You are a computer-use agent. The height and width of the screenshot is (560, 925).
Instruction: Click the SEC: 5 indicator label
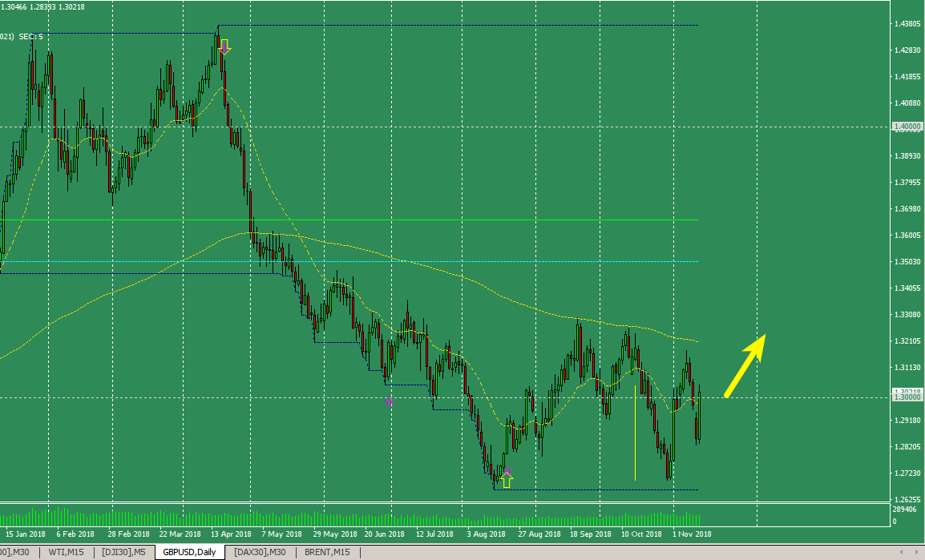pyautogui.click(x=30, y=37)
